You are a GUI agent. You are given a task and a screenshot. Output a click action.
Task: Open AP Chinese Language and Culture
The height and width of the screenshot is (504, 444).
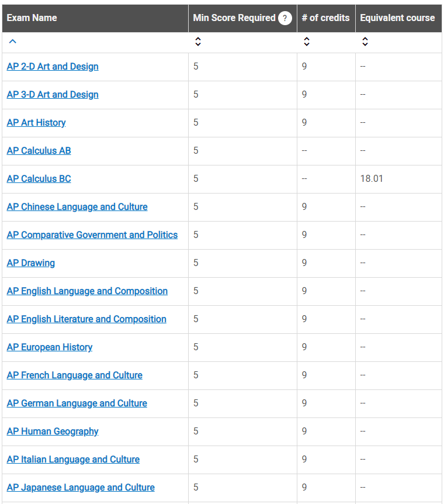(x=77, y=206)
